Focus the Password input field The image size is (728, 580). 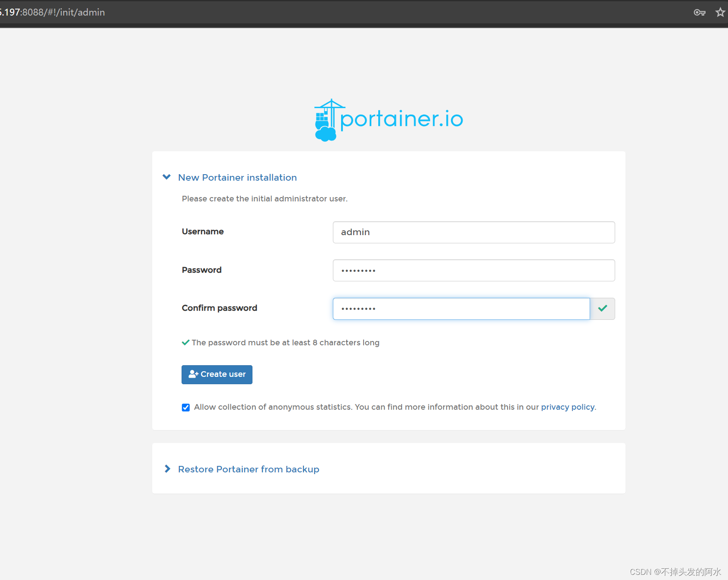(x=474, y=271)
